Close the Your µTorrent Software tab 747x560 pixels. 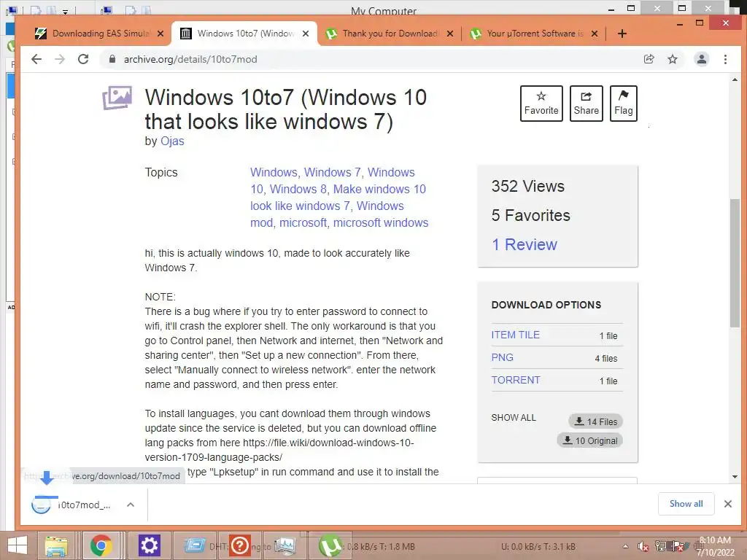click(x=595, y=34)
